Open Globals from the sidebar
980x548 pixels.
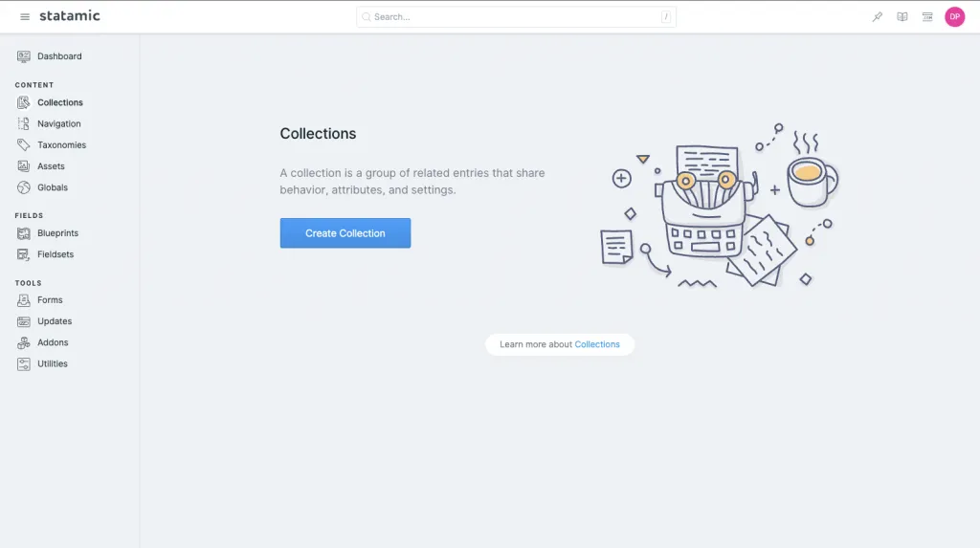pyautogui.click(x=53, y=187)
